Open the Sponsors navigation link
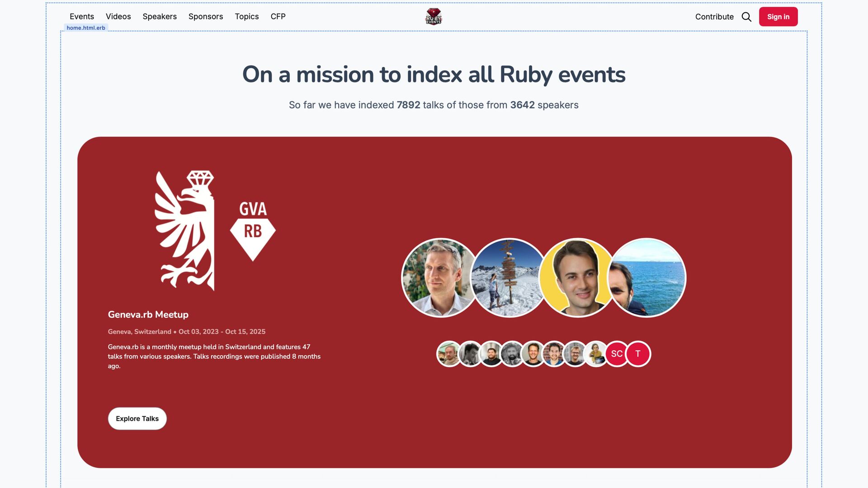The height and width of the screenshot is (488, 868). point(206,17)
